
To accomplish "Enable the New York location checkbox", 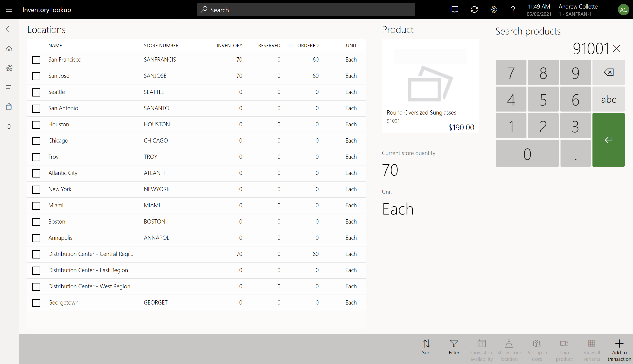I will 36,189.
